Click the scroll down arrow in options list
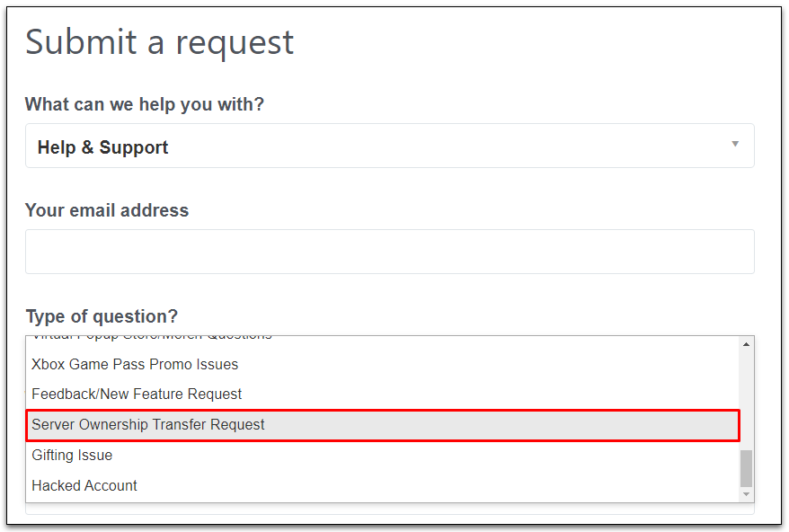Screen dimensions: 789x532 click(x=746, y=494)
